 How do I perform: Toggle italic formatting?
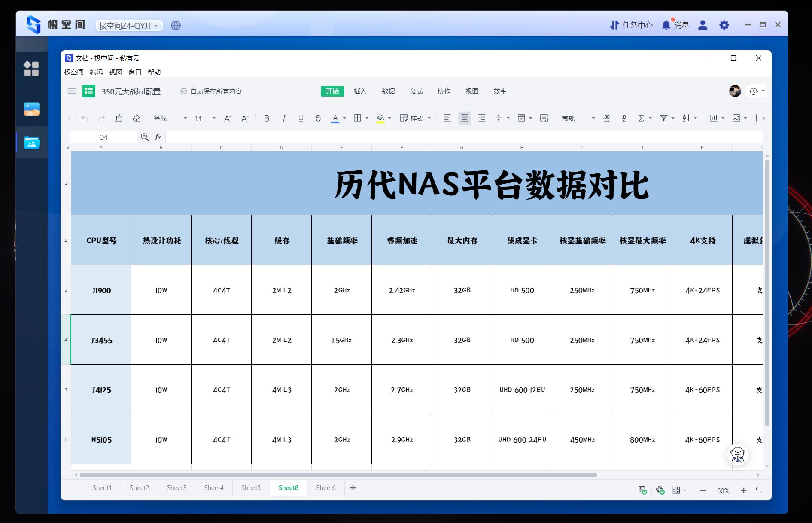pyautogui.click(x=283, y=118)
